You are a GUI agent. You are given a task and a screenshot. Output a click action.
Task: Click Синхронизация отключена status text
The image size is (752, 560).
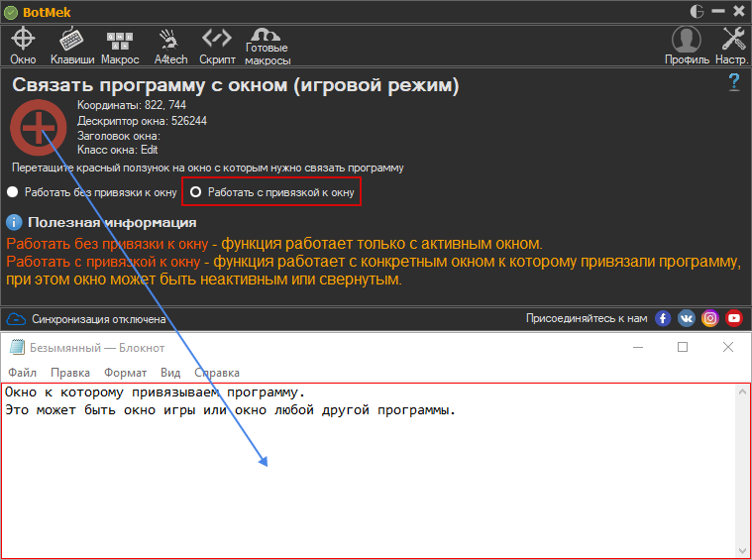[x=99, y=319]
